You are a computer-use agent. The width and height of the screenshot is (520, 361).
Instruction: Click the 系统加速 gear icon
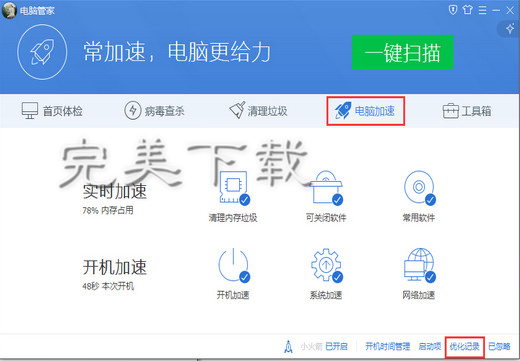(x=326, y=265)
